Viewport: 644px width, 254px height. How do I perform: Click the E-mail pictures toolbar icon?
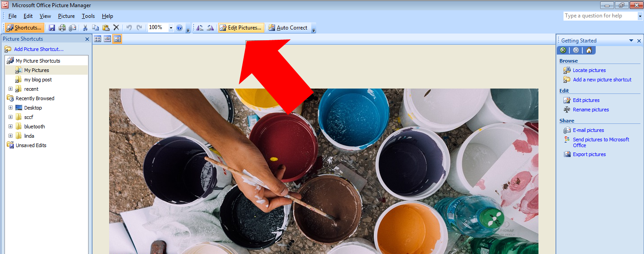pyautogui.click(x=72, y=28)
